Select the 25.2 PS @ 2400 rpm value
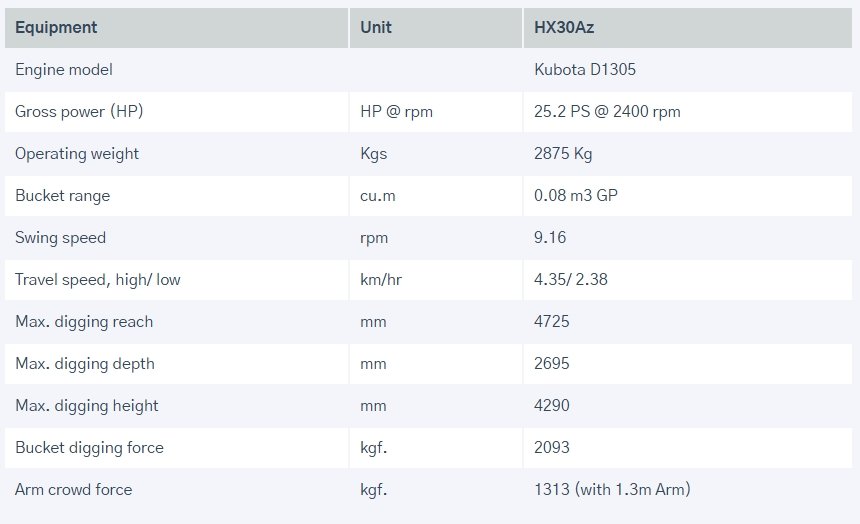The image size is (860, 524). pyautogui.click(x=608, y=112)
